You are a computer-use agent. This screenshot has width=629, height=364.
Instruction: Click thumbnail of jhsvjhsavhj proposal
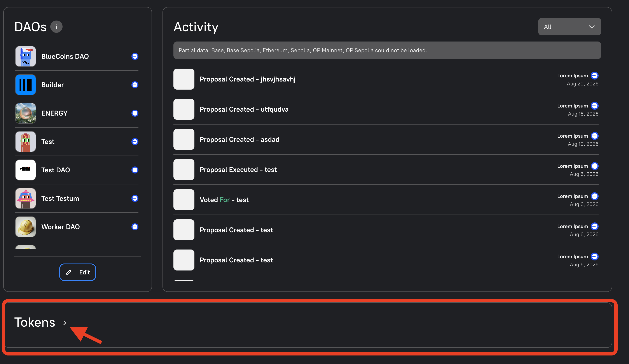(x=184, y=79)
